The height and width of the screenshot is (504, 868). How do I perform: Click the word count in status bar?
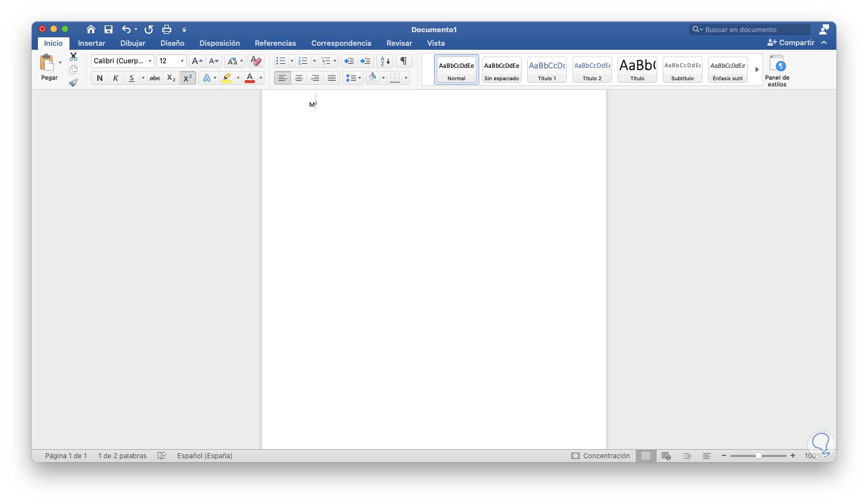[122, 455]
